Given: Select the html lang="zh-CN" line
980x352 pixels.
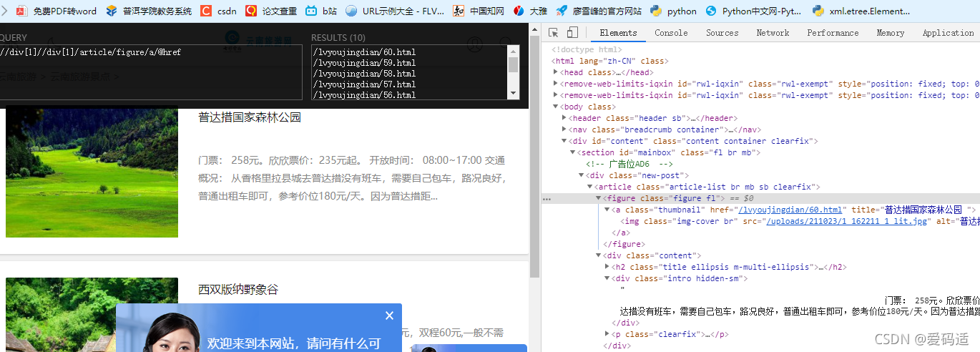Looking at the screenshot, I should click(609, 61).
